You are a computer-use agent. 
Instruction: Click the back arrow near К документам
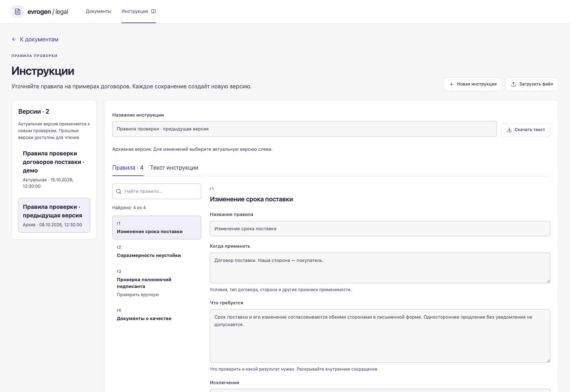pyautogui.click(x=14, y=39)
